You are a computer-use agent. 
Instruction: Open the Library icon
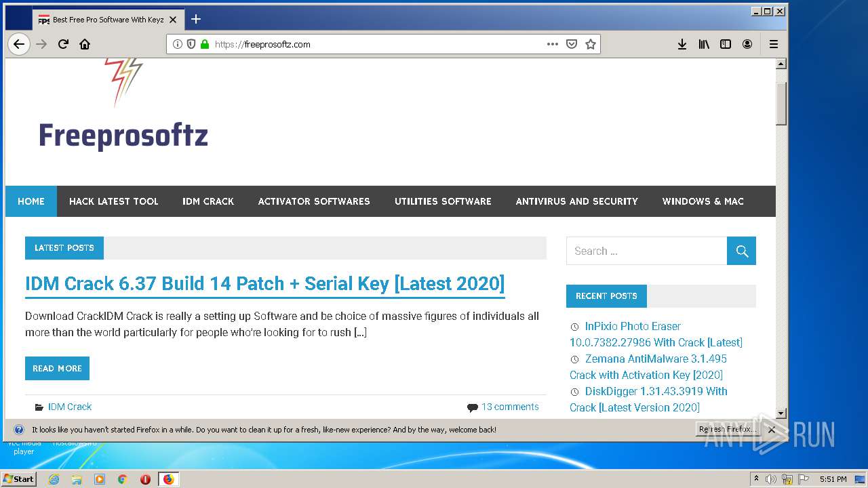[x=704, y=44]
